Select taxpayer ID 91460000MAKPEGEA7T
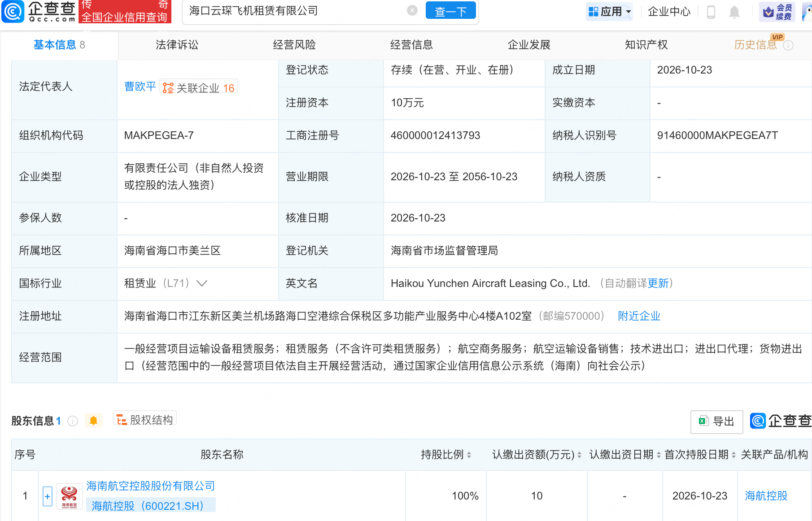Image resolution: width=812 pixels, height=521 pixels. 717,135
